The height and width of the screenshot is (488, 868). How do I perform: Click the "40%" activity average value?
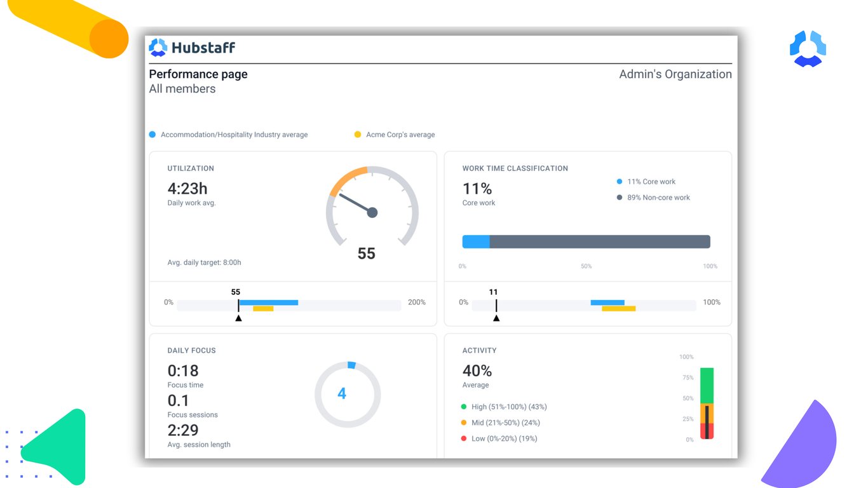(x=477, y=370)
